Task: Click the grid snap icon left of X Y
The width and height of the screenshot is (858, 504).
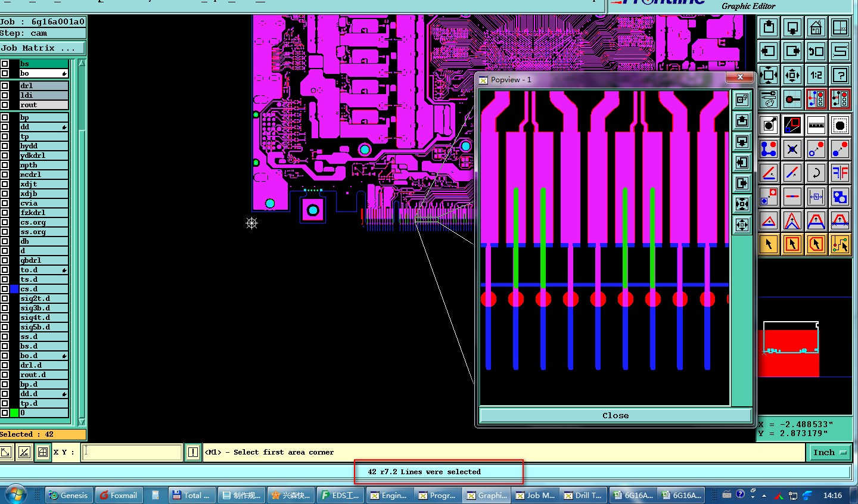Action: click(x=43, y=452)
